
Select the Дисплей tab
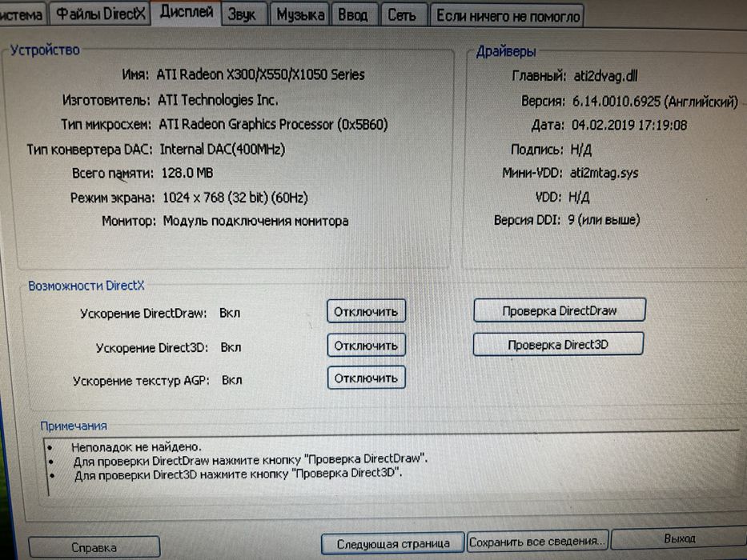(187, 12)
